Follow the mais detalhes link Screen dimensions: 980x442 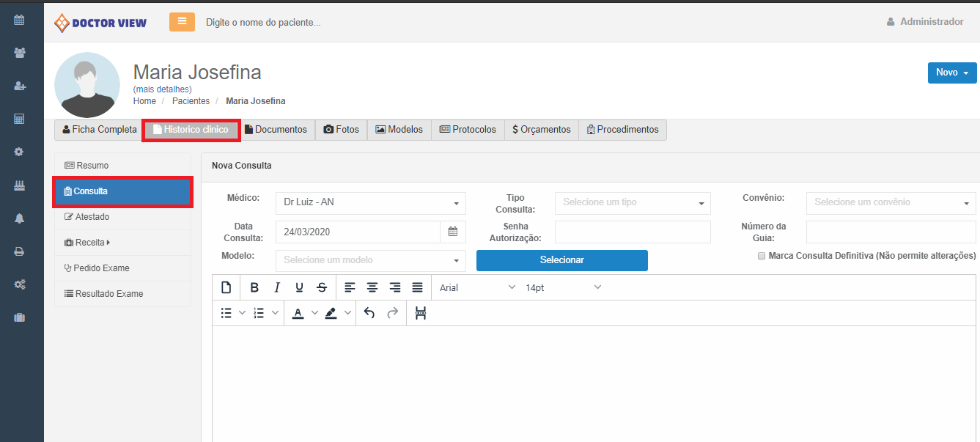click(162, 89)
